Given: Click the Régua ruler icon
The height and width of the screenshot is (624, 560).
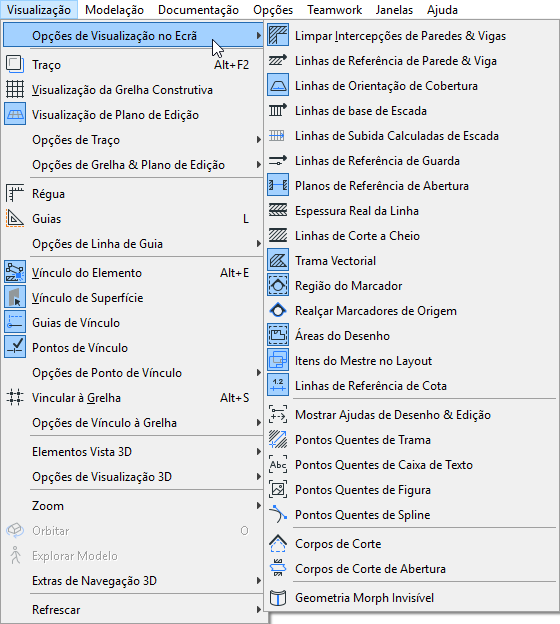Looking at the screenshot, I should [15, 194].
